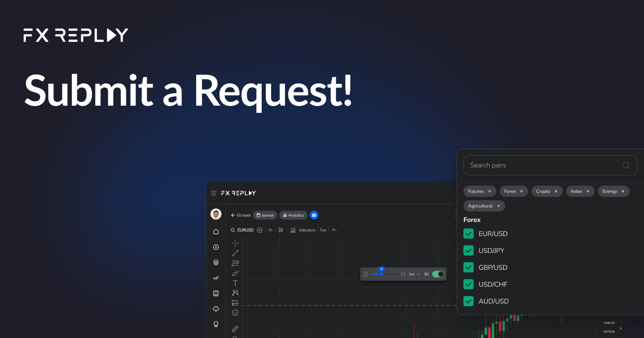Open the ruler measurement tool
The image size is (644, 338).
pyautogui.click(x=235, y=329)
